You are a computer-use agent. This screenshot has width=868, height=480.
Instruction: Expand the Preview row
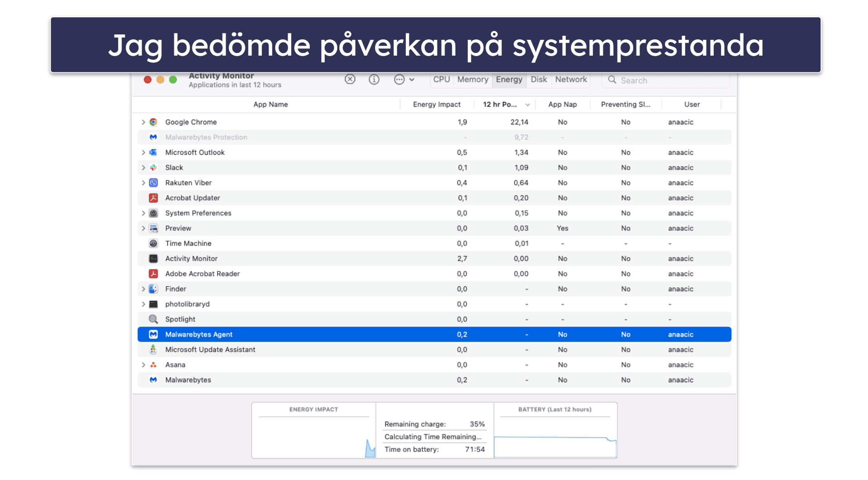pyautogui.click(x=143, y=228)
